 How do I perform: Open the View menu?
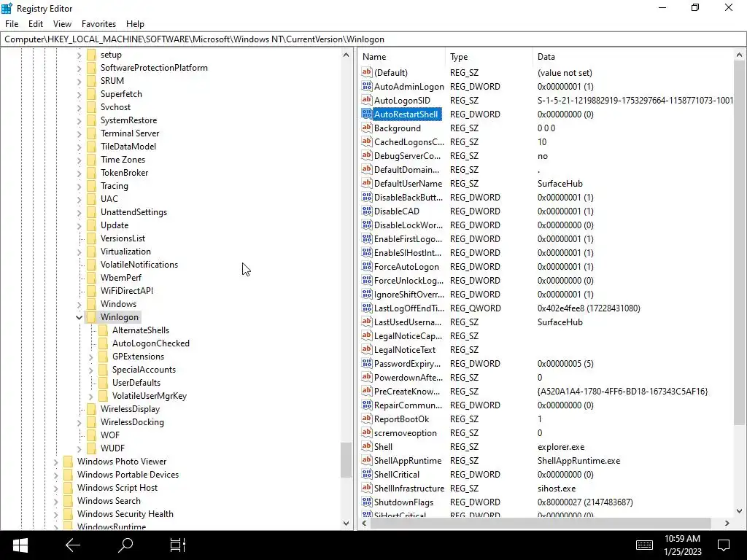coord(62,24)
